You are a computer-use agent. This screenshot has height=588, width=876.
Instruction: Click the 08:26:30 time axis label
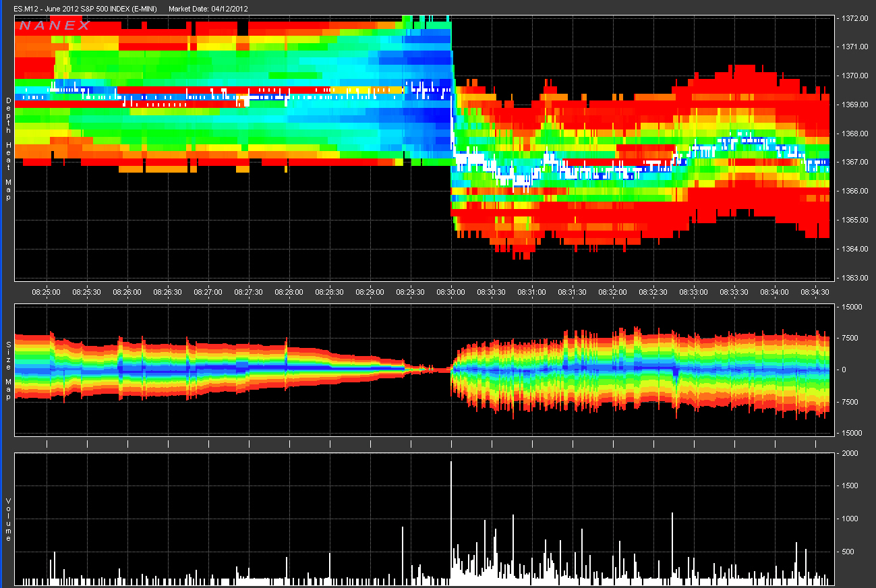tap(168, 292)
